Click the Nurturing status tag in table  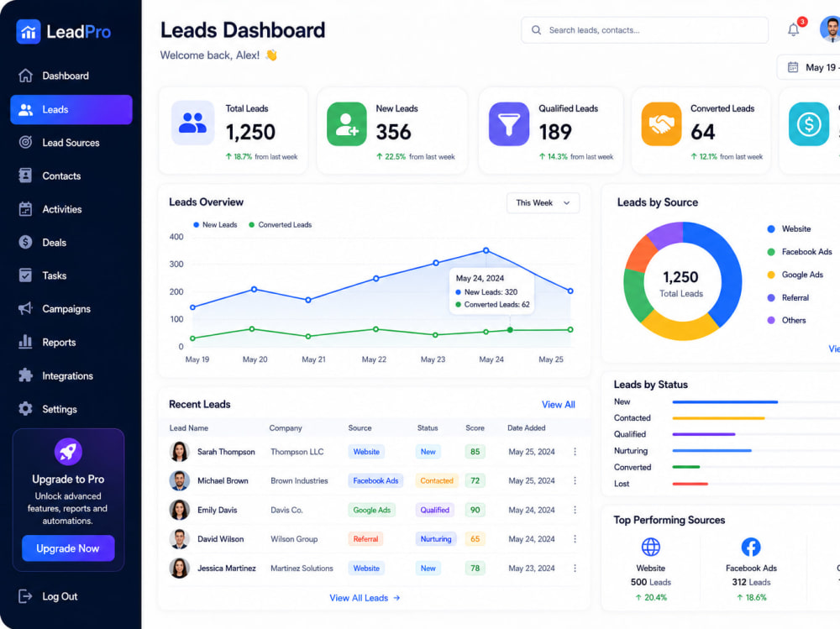point(435,539)
